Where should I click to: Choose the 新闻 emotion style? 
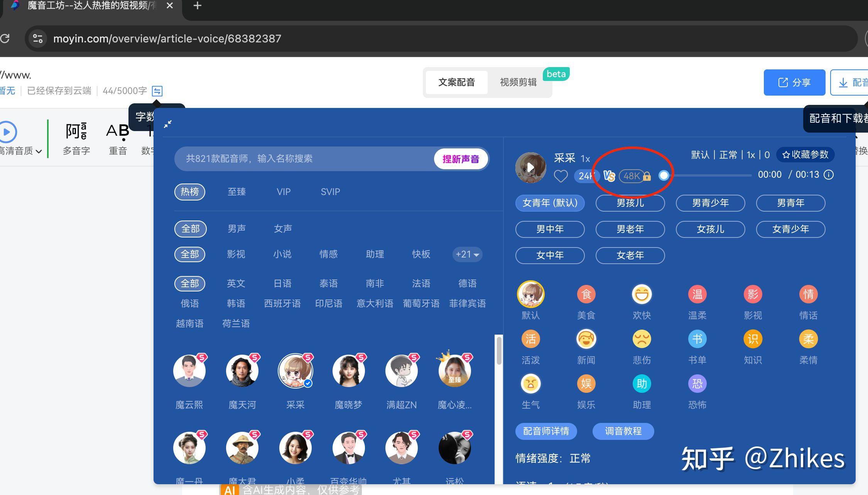click(586, 347)
